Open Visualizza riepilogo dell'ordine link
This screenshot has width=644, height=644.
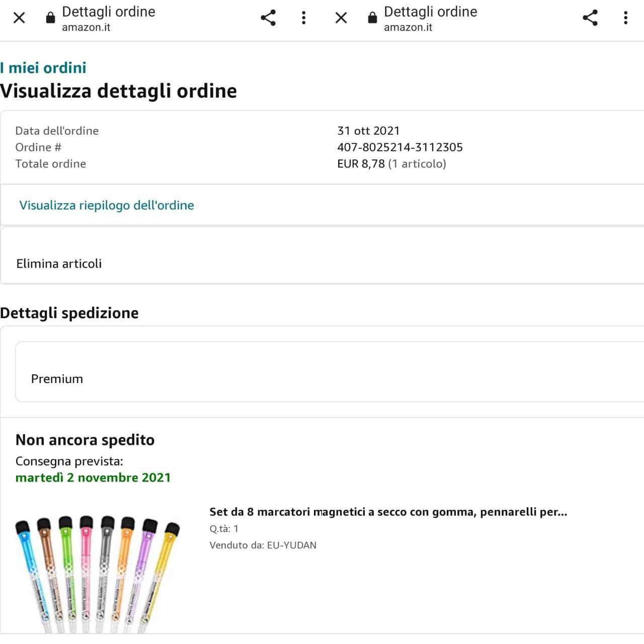(107, 205)
